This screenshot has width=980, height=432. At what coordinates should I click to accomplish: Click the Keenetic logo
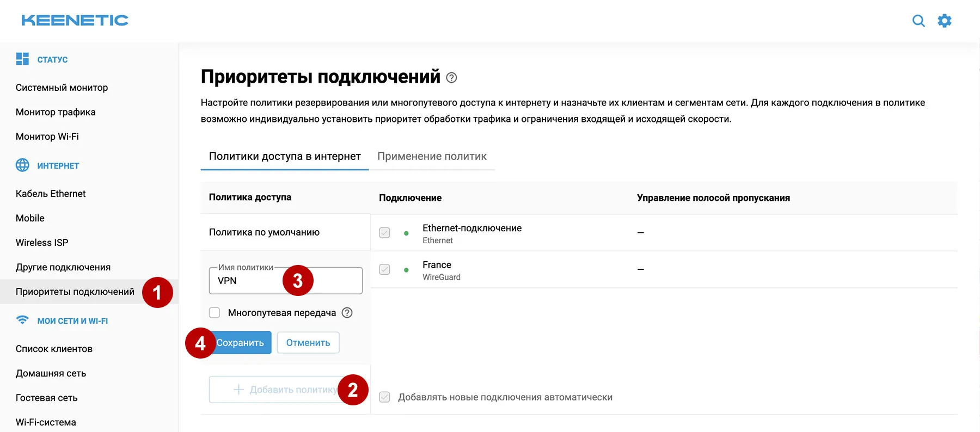[x=75, y=20]
